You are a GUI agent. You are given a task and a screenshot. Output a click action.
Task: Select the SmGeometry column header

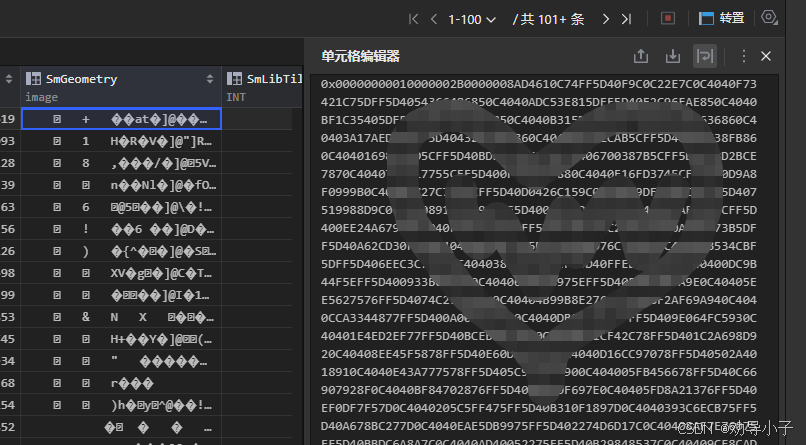pos(121,86)
